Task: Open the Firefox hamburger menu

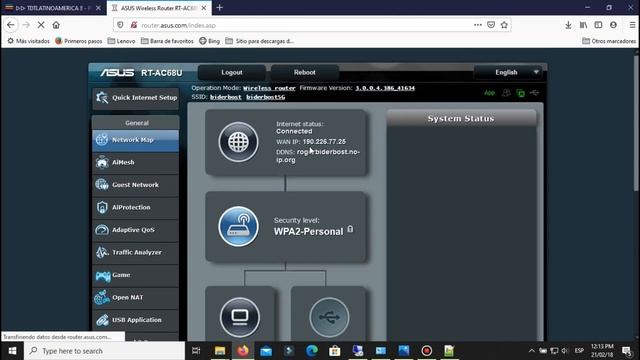Action: click(632, 25)
